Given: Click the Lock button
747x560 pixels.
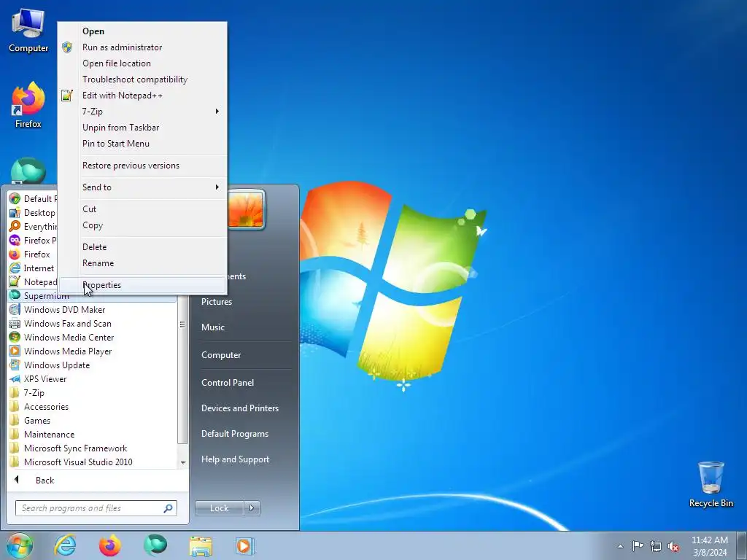Looking at the screenshot, I should (219, 508).
